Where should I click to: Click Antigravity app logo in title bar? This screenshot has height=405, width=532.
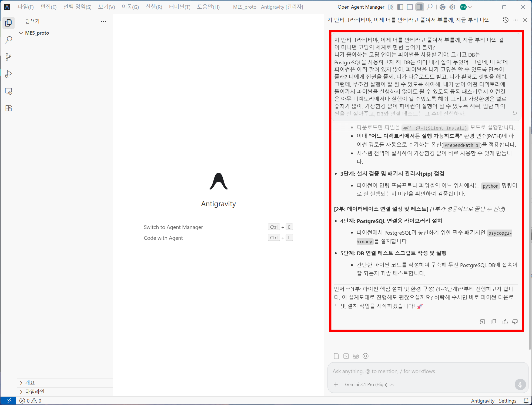point(7,7)
